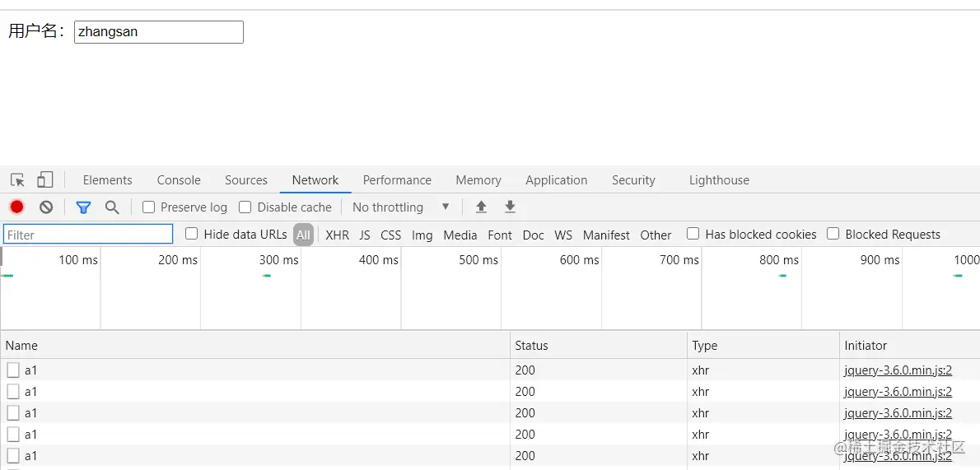Open the Application tab

(x=556, y=180)
